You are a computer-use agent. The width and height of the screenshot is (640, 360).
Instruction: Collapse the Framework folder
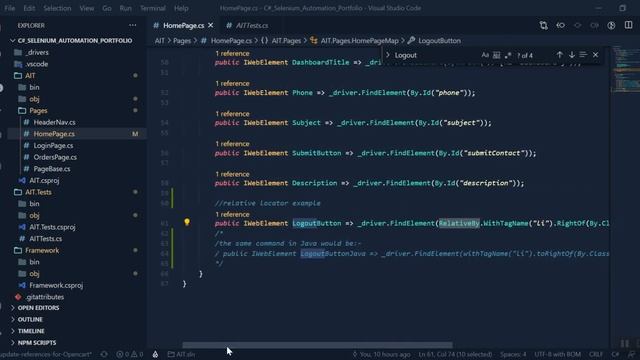[42, 250]
